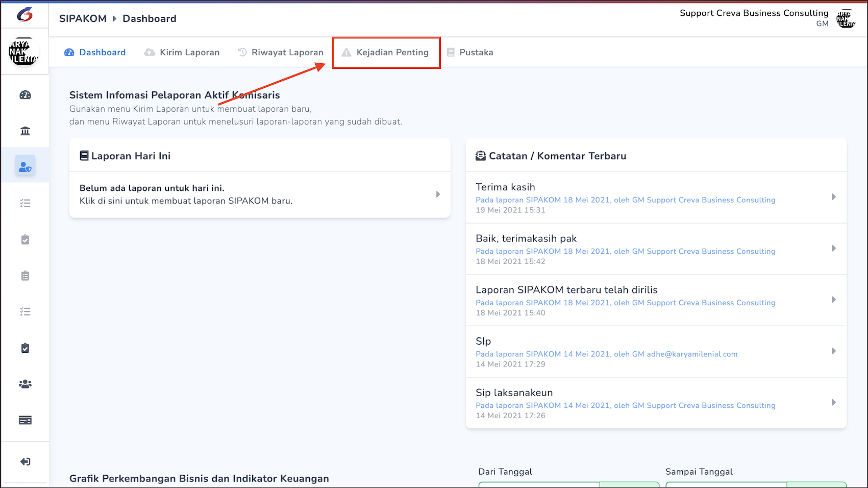The height and width of the screenshot is (488, 868).
Task: Open the second task-list sidebar icon
Action: 25,311
